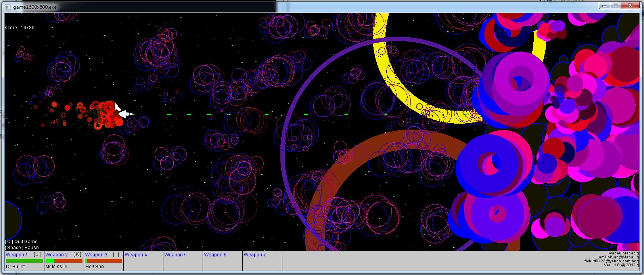644x275 pixels.
Task: Click the "[ K ]" key hint
Action: point(77,254)
